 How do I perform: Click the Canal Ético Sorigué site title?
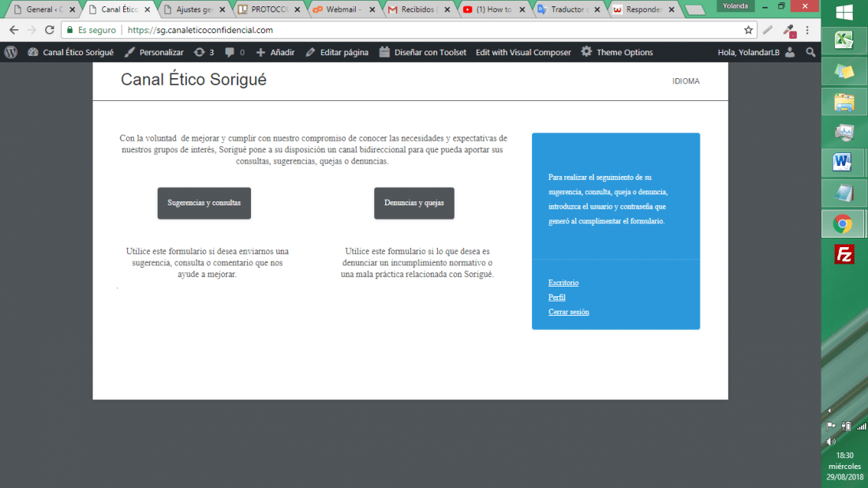(x=193, y=80)
